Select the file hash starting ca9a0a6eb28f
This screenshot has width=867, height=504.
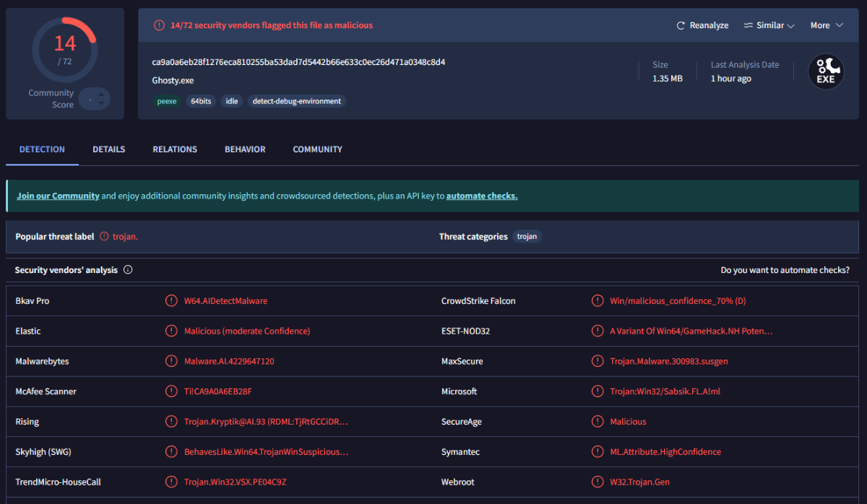pos(298,62)
